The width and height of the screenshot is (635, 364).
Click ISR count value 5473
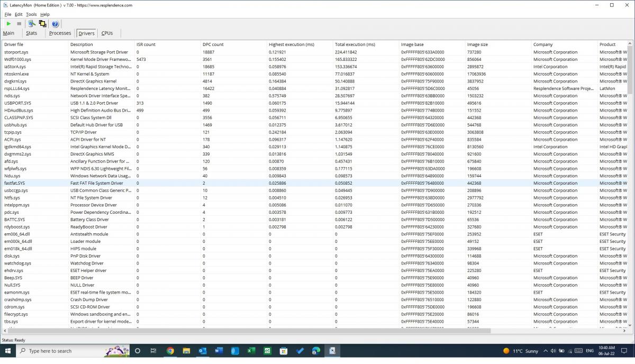[141, 60]
